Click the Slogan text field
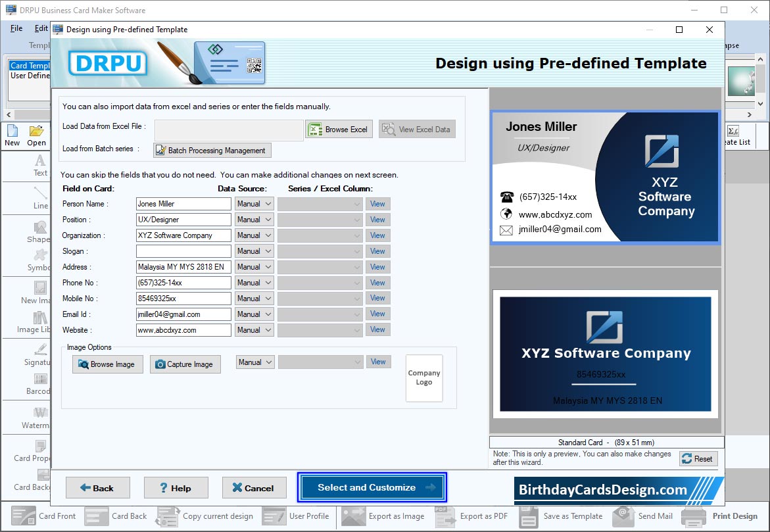 pos(183,251)
